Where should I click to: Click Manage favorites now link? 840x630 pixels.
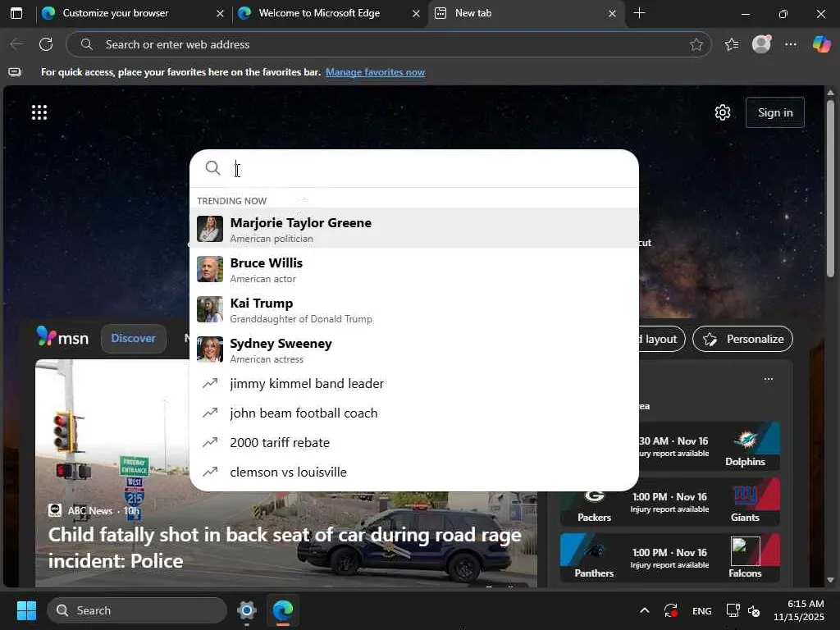(375, 72)
